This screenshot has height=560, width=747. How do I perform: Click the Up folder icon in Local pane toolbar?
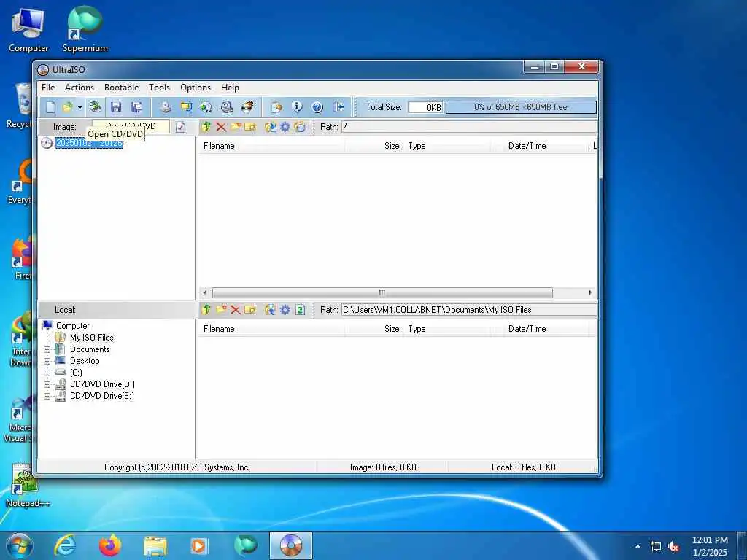[x=206, y=309]
